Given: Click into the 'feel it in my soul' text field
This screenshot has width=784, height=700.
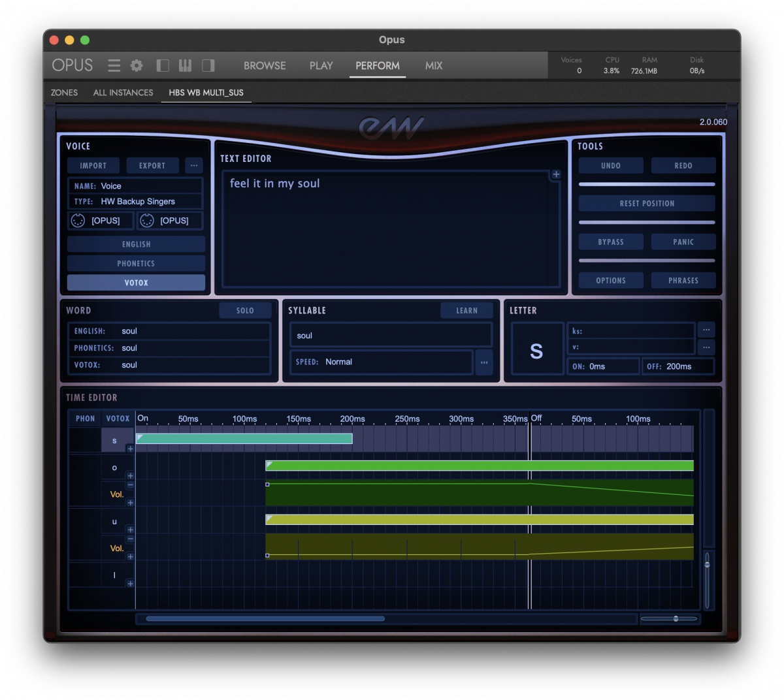Looking at the screenshot, I should point(391,229).
